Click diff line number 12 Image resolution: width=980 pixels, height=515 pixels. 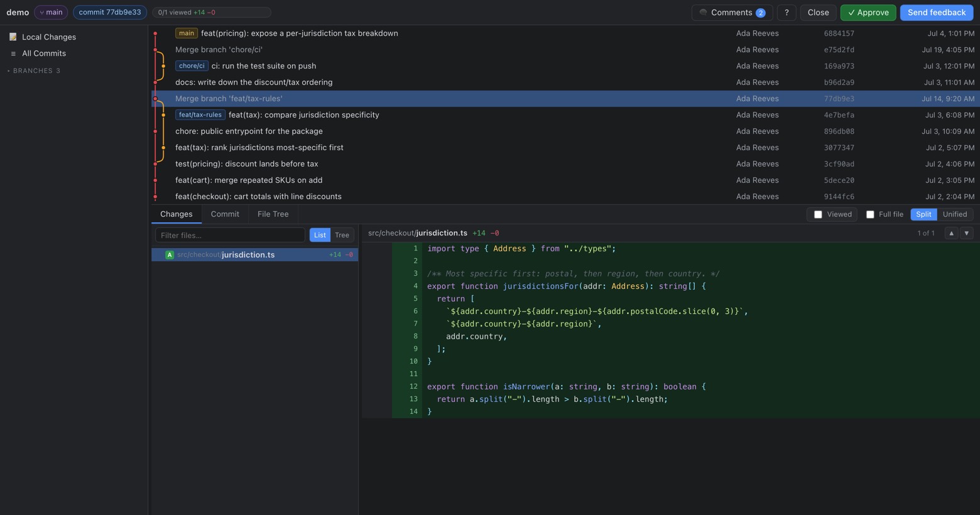[413, 386]
